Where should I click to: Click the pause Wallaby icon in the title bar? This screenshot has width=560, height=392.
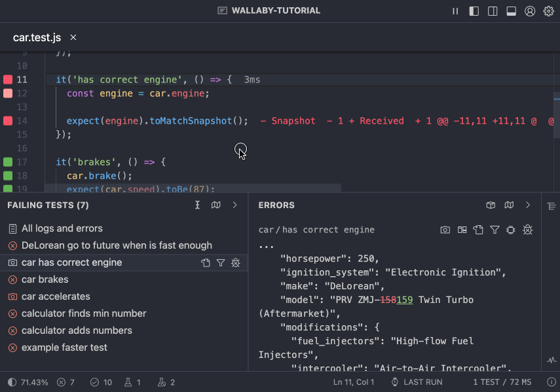pos(455,10)
